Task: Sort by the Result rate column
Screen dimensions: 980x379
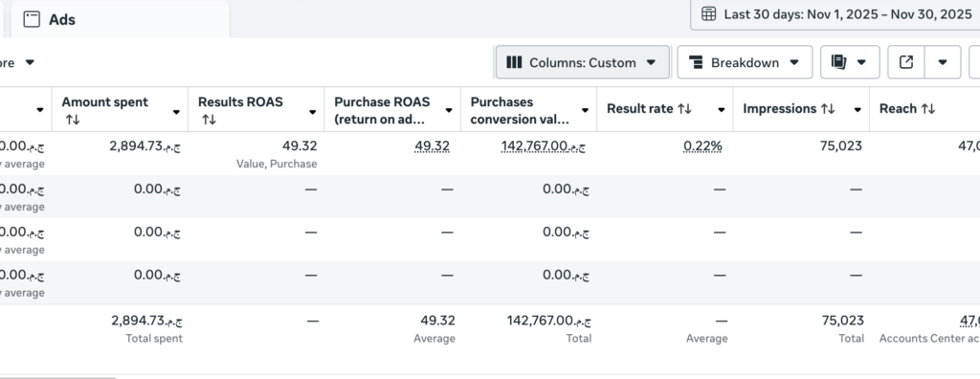Action: point(684,109)
